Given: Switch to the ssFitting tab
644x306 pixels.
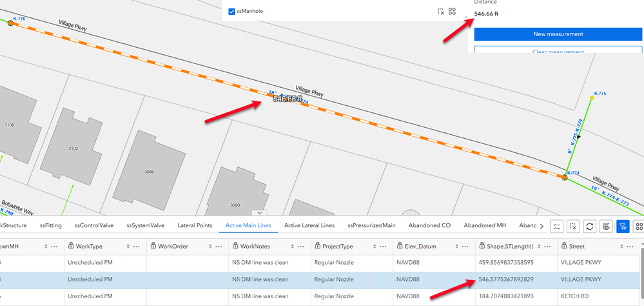Looking at the screenshot, I should coord(50,225).
